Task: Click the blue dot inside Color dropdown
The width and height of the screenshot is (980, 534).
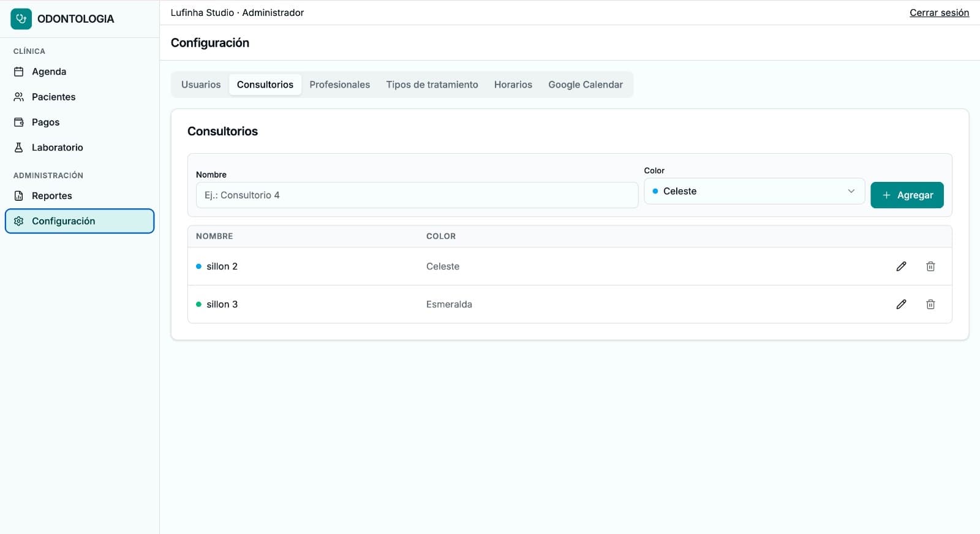Action: (x=655, y=191)
